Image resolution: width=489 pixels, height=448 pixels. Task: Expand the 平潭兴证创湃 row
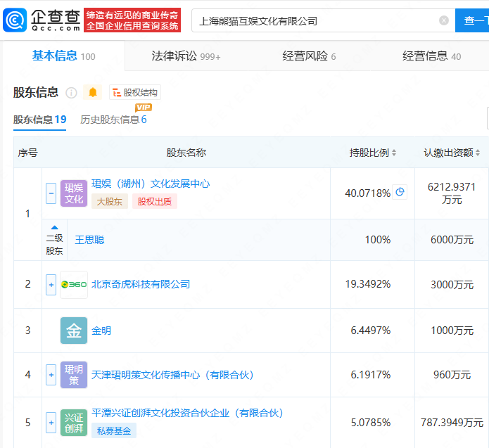[51, 423]
